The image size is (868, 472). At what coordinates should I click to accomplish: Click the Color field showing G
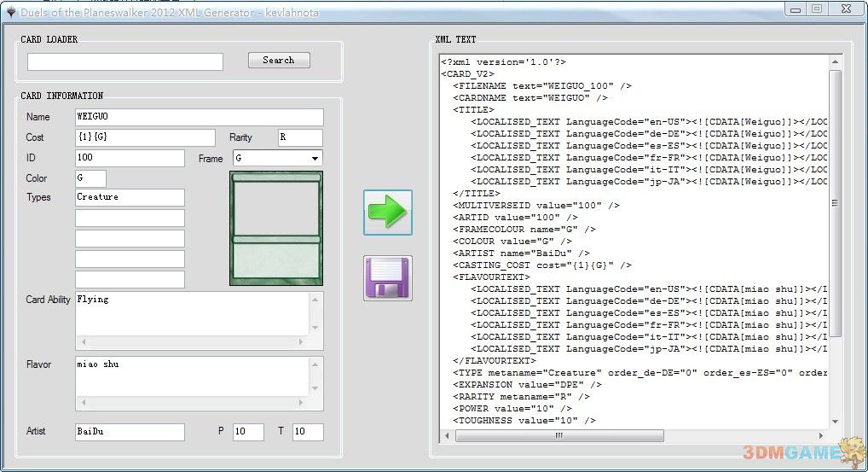coord(90,178)
